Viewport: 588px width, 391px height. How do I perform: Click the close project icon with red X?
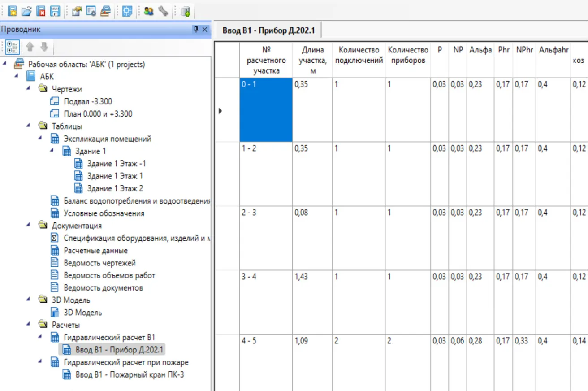click(41, 11)
